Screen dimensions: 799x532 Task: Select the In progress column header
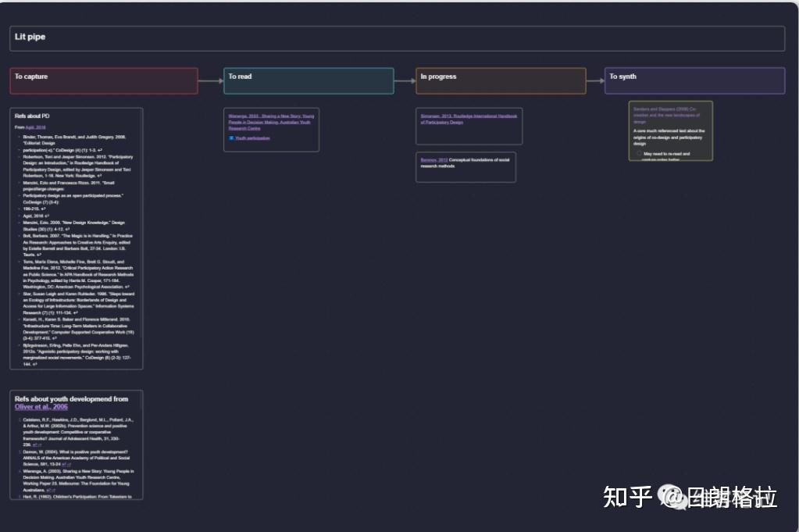click(501, 80)
